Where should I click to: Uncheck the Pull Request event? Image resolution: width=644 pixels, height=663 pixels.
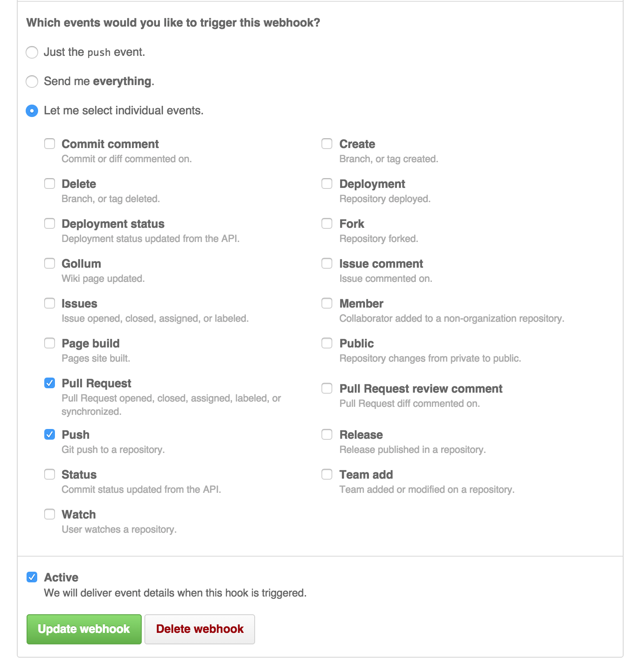pos(50,383)
